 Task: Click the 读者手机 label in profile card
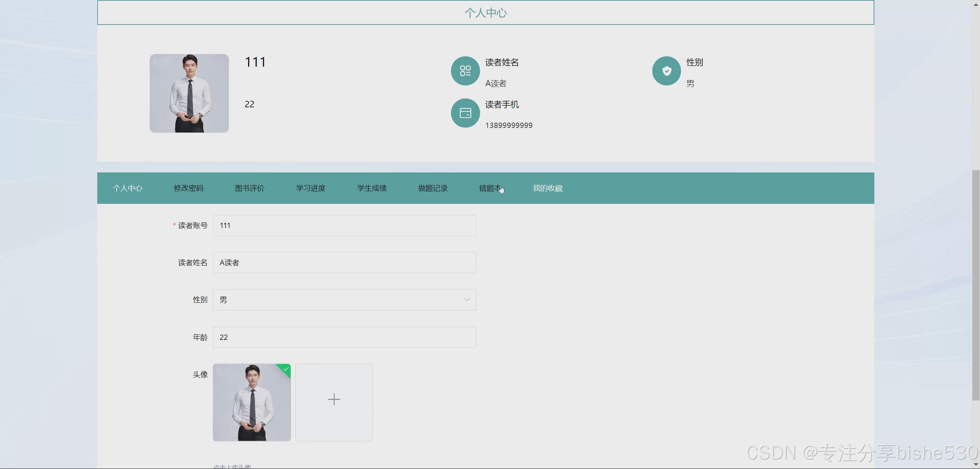coord(502,105)
